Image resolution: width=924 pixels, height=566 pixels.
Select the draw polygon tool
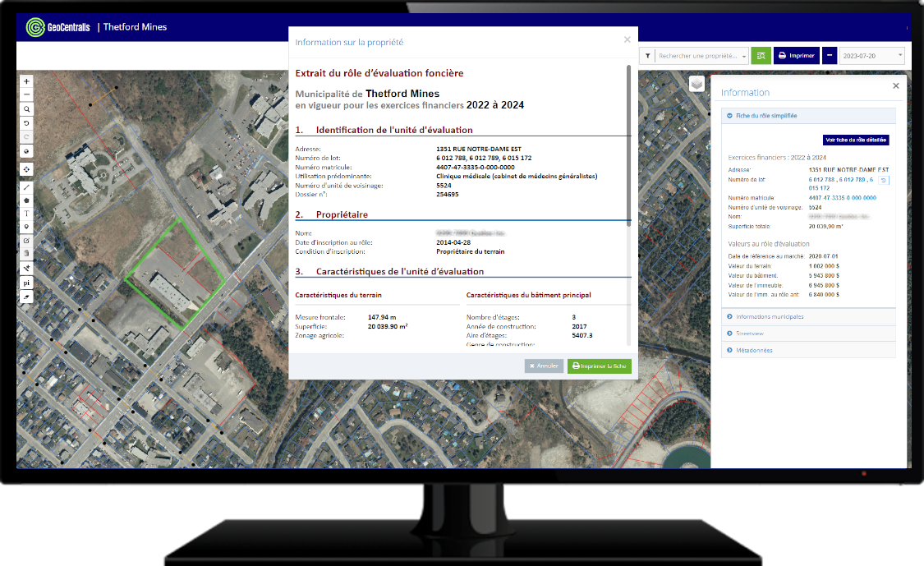26,200
